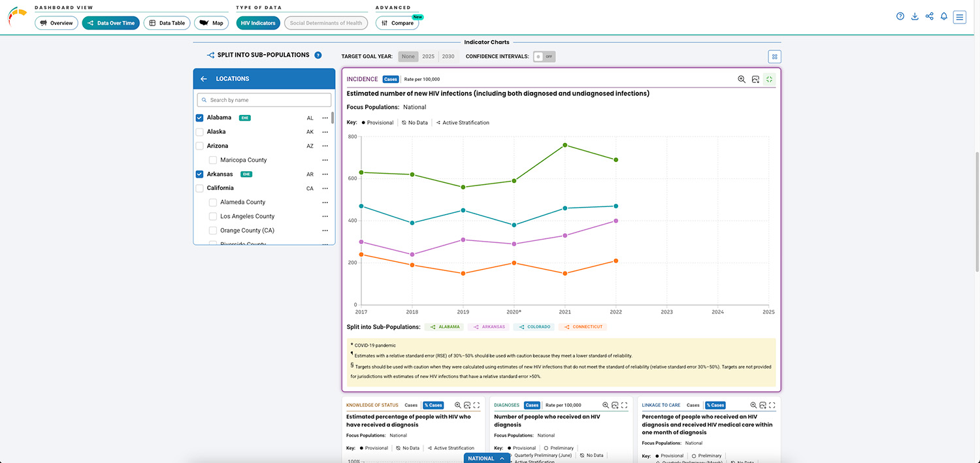Image resolution: width=980 pixels, height=463 pixels.
Task: Click the info icon beside Split Into Sub-Populations
Action: (318, 56)
